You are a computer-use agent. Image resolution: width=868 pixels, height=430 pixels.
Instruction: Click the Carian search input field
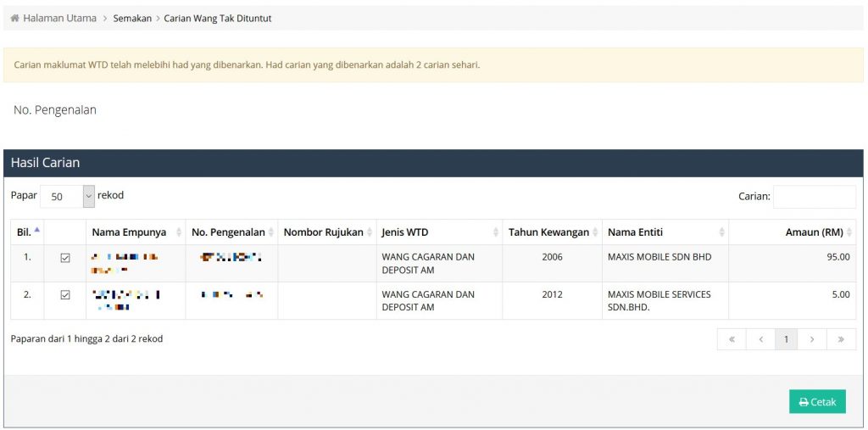(814, 197)
